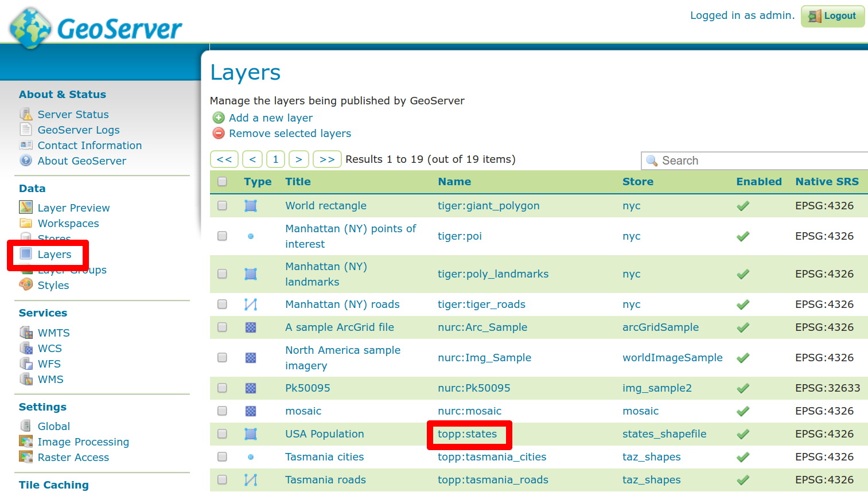The image size is (868, 496).
Task: Tick the North America sample imagery checkbox
Action: [222, 357]
